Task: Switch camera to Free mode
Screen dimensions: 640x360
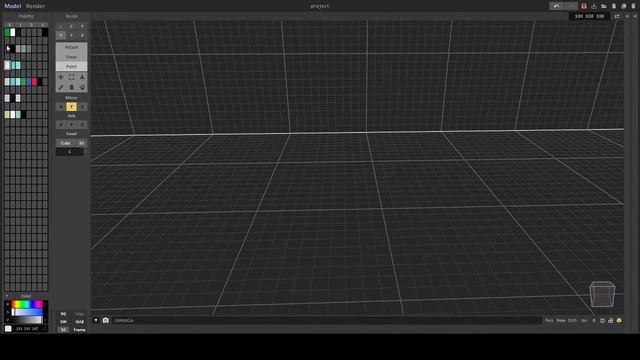Action: [x=561, y=321]
